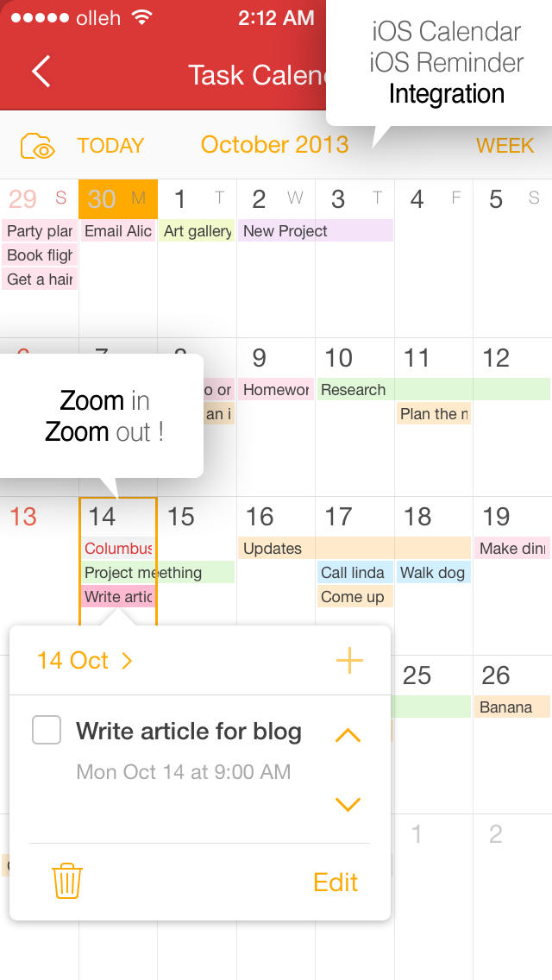Switch to WEEK view
The height and width of the screenshot is (980, 552).
tap(505, 146)
